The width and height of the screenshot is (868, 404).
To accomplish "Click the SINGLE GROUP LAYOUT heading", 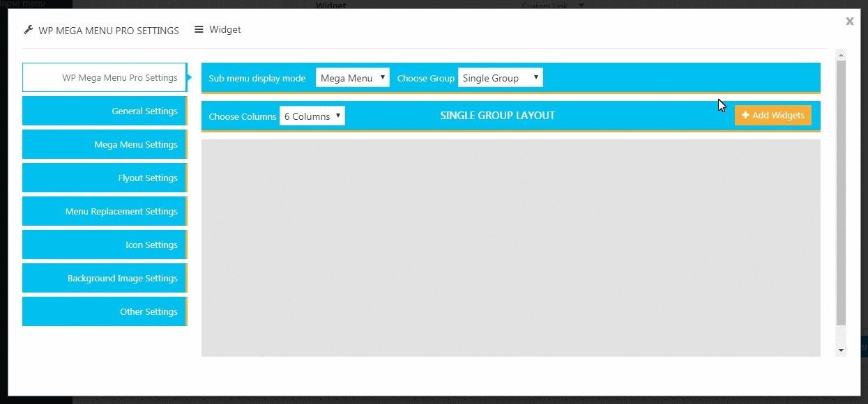I will 498,116.
